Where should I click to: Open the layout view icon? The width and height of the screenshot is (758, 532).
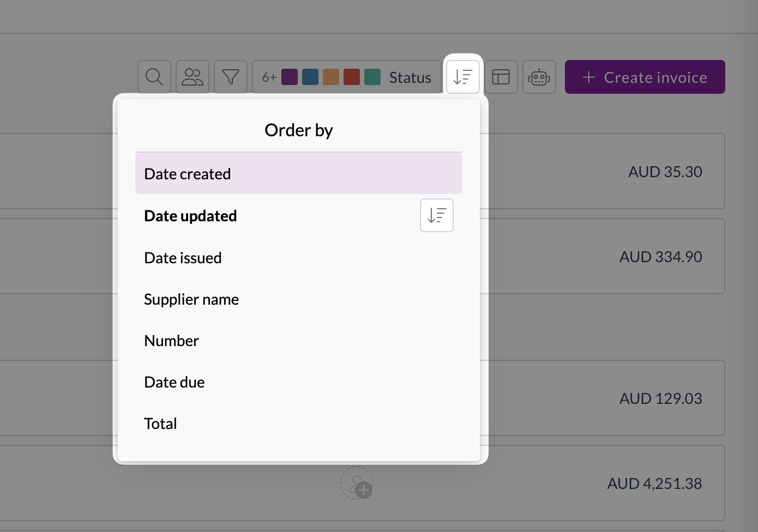[x=501, y=77]
